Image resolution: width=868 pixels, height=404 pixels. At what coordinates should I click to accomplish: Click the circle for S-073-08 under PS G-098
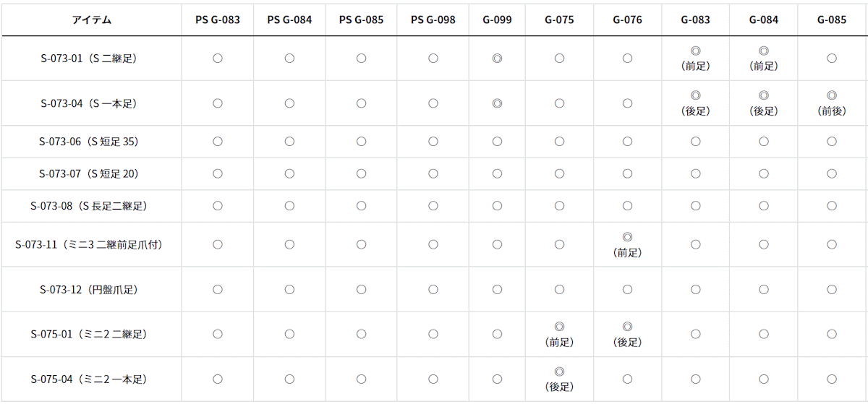tap(433, 206)
